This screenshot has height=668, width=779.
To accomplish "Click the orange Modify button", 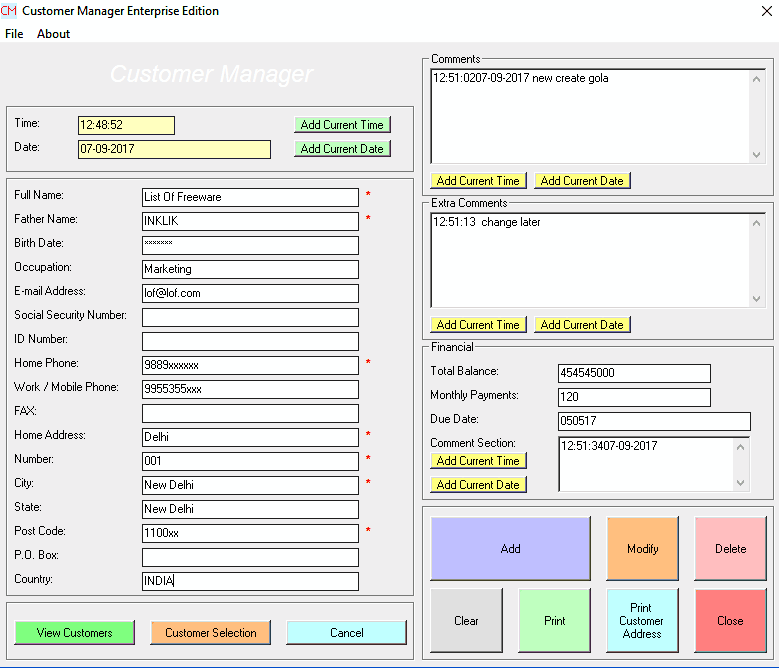I will point(642,549).
